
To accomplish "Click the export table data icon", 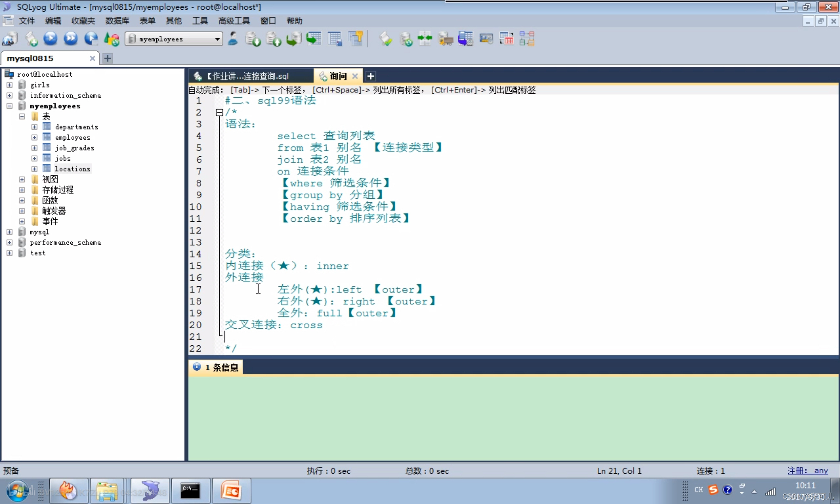I will coord(314,39).
